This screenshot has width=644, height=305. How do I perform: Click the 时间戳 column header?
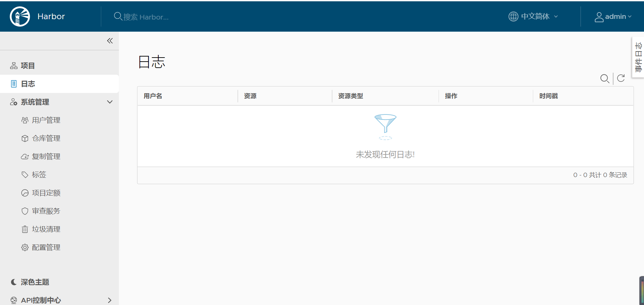click(x=549, y=96)
